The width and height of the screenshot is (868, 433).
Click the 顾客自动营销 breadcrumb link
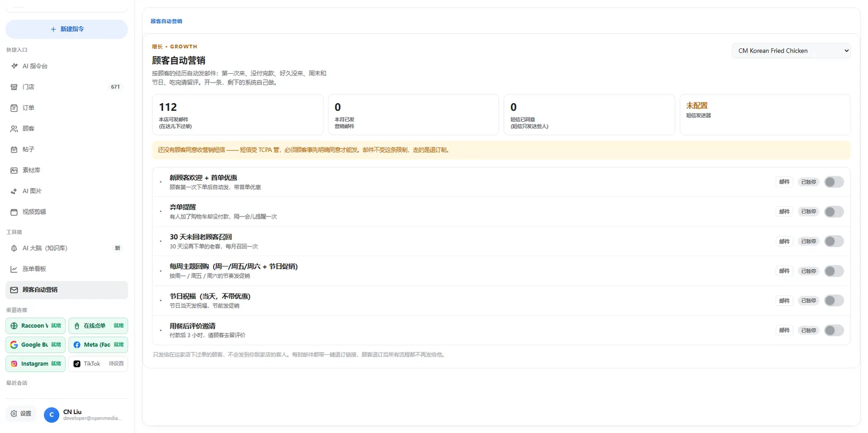point(166,21)
